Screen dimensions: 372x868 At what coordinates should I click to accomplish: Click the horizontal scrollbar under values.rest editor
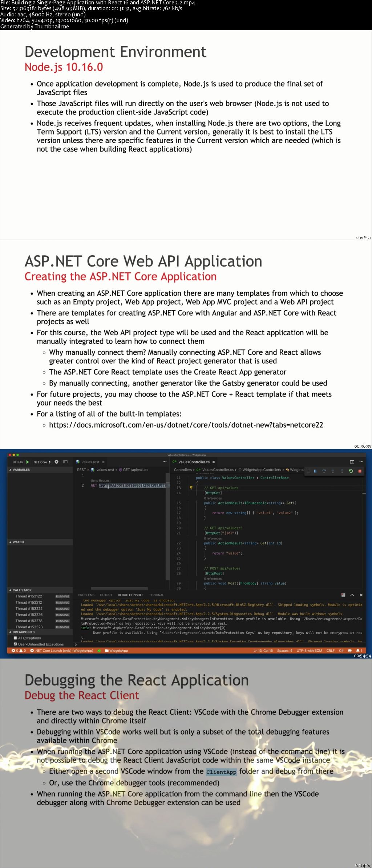[119, 588]
